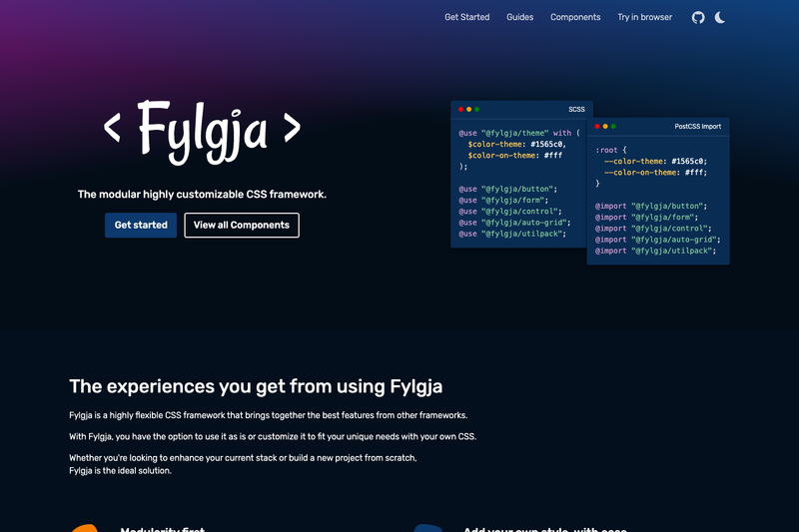Click the '@import "@fylgja/form";' line
Image resolution: width=799 pixels, height=532 pixels.
click(646, 218)
